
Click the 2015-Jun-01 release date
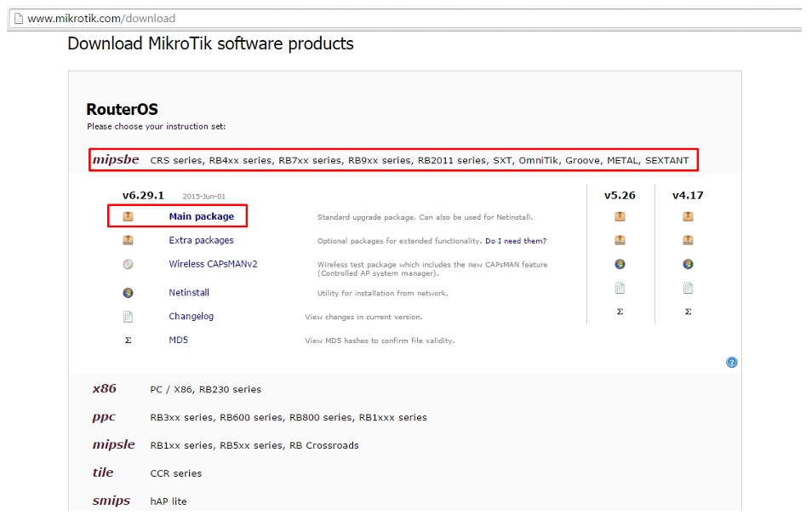[x=204, y=197]
